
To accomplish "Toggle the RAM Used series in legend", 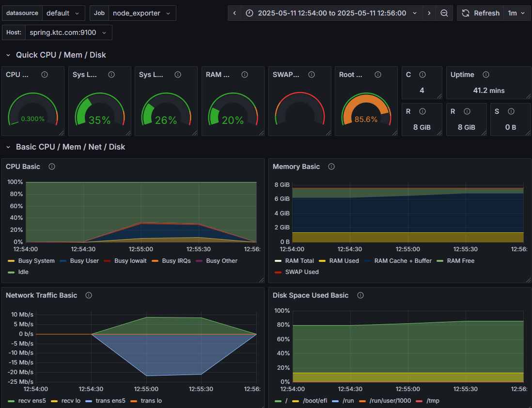I will tap(339, 260).
